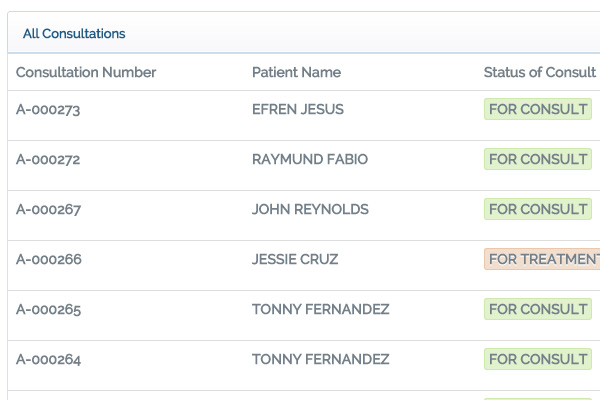This screenshot has width=600, height=400.
Task: Open consultation A-000272
Action: point(48,159)
